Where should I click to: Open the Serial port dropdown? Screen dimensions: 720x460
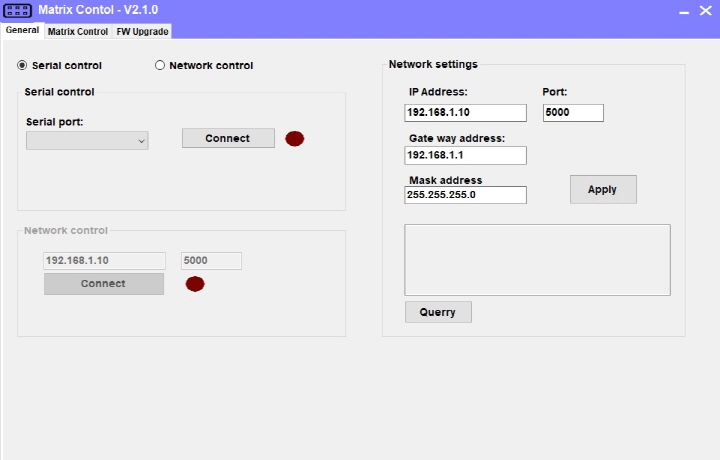tap(87, 141)
